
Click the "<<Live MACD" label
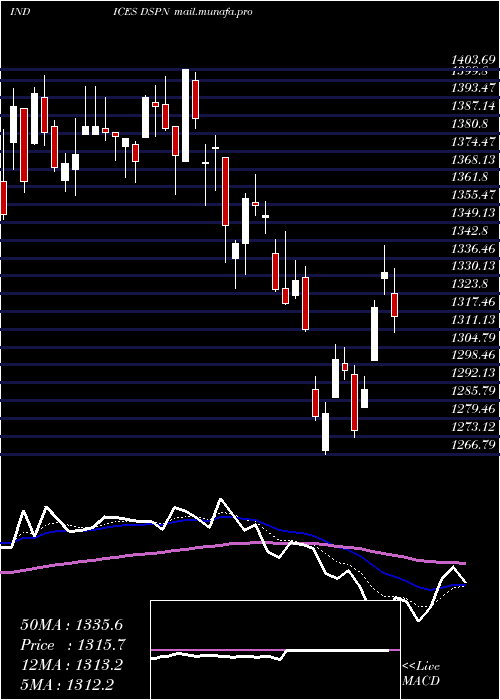tap(421, 674)
